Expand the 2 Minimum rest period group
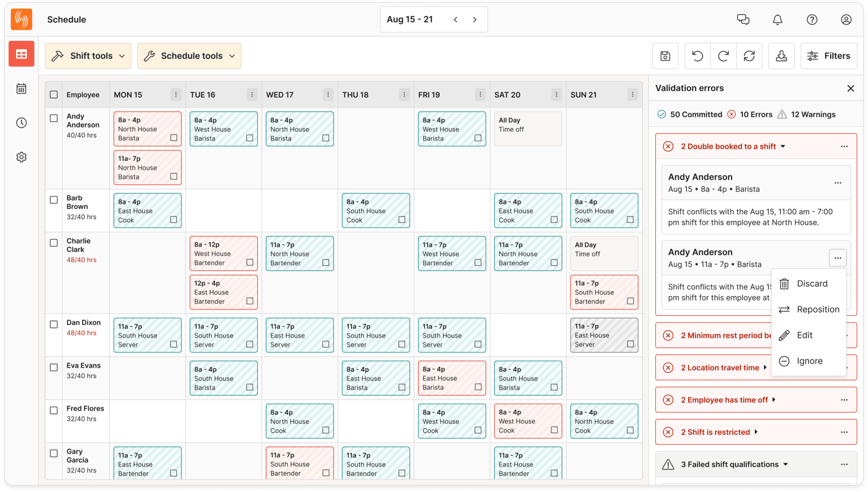 coord(726,336)
